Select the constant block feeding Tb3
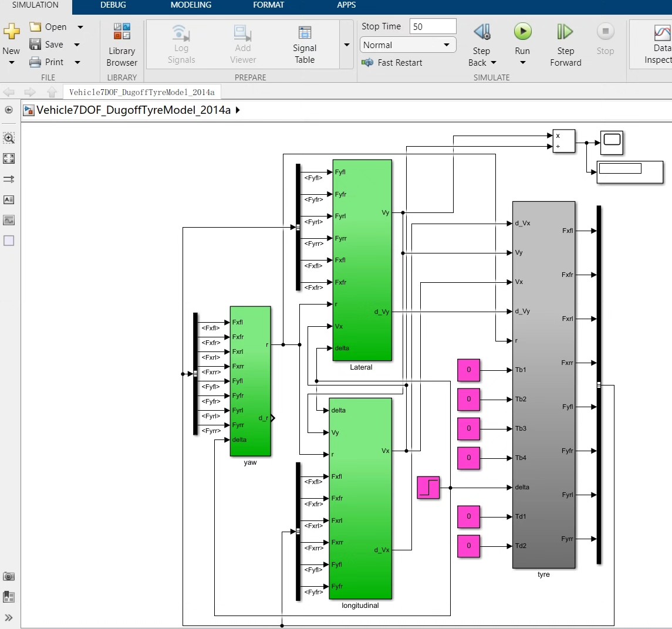This screenshot has height=629, width=672. point(468,429)
